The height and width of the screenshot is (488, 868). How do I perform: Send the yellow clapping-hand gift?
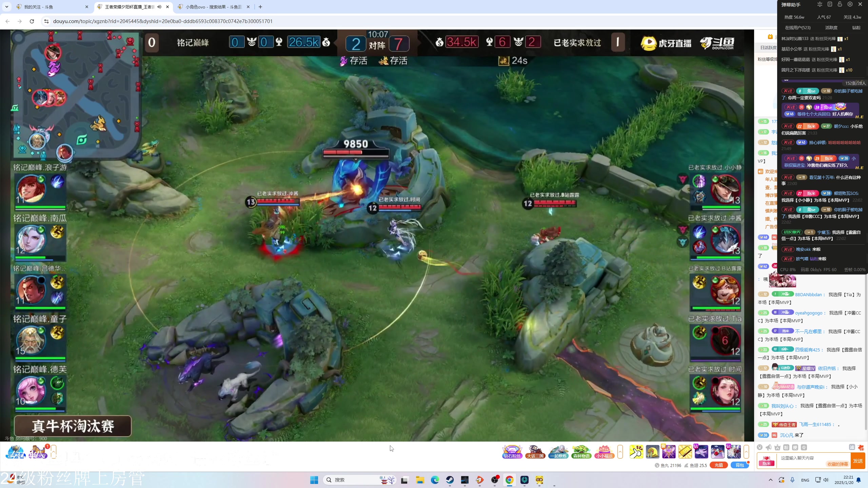pyautogui.click(x=636, y=452)
